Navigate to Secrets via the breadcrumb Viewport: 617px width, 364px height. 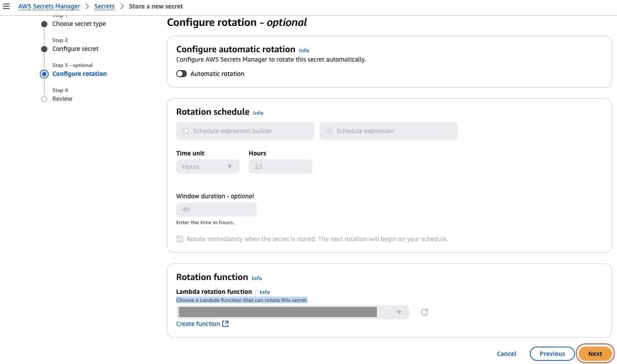[104, 6]
